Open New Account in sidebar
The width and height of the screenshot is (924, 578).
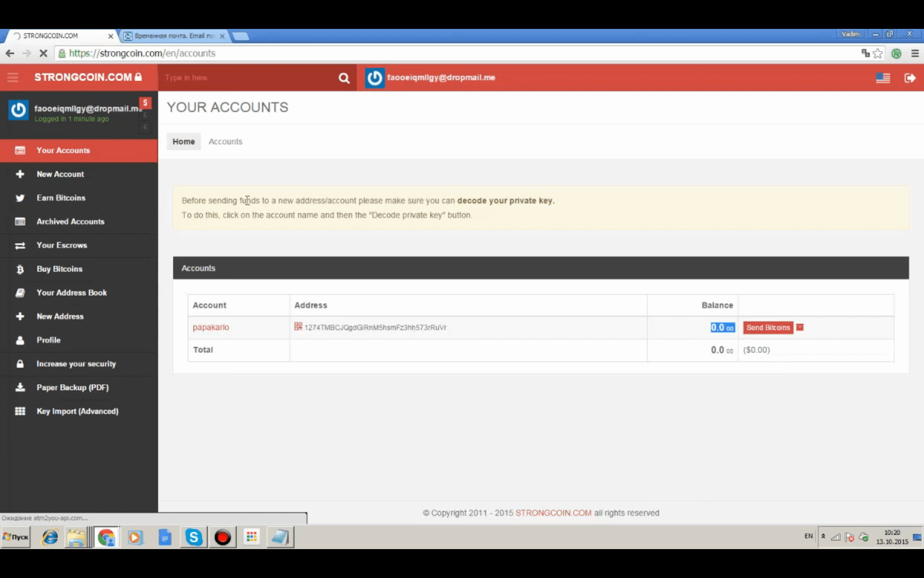click(x=79, y=174)
